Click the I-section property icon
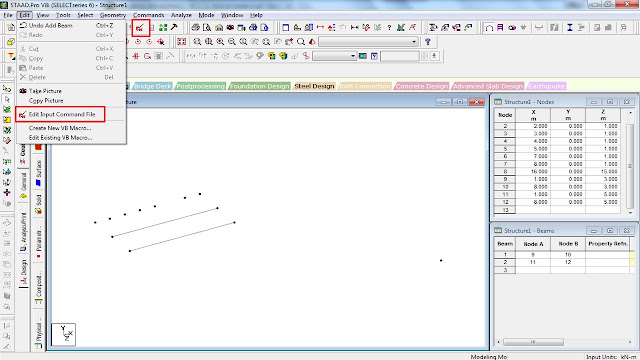This screenshot has height=360, width=640. pyautogui.click(x=569, y=27)
